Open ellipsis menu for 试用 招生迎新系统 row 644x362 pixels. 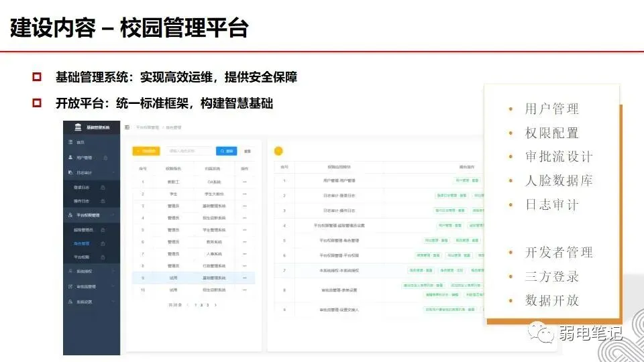(x=245, y=290)
